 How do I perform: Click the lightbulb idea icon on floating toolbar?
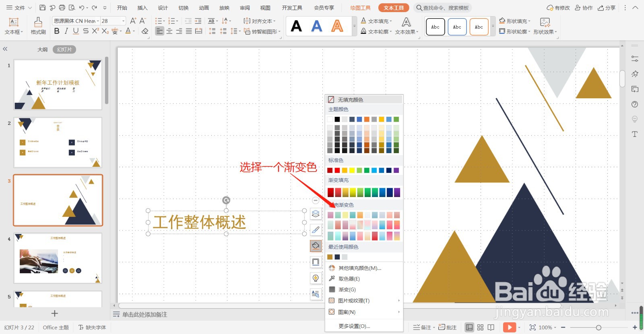[316, 278]
